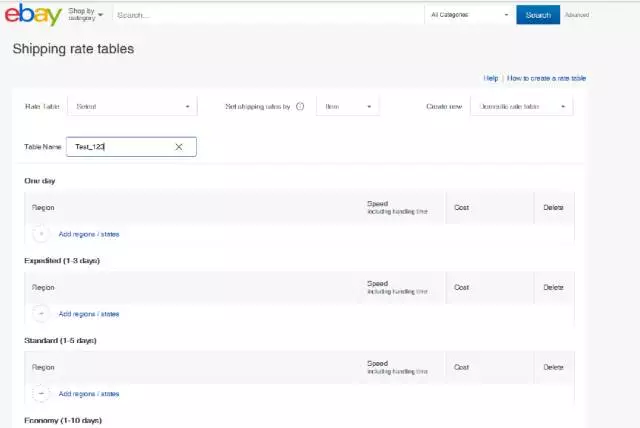Focus the eBay search input box
Viewport: 640px width, 428px height.
tap(267, 15)
